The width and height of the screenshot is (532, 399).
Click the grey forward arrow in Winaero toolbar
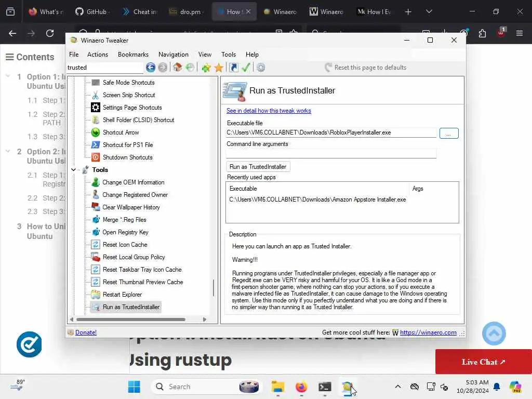pos(163,67)
